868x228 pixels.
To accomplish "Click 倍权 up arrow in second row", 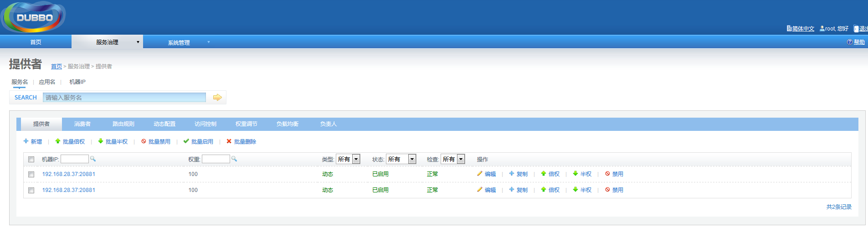I will point(543,190).
